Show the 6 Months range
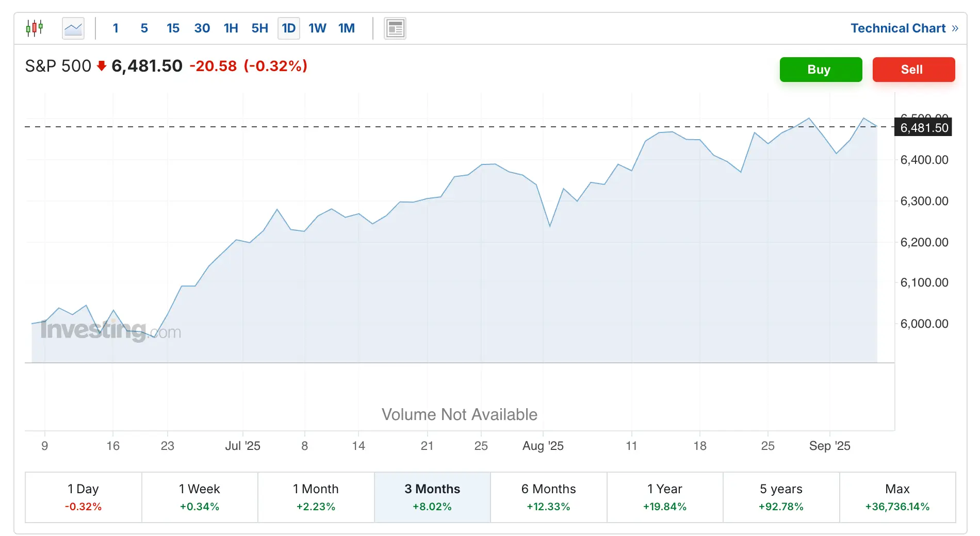 (x=549, y=497)
